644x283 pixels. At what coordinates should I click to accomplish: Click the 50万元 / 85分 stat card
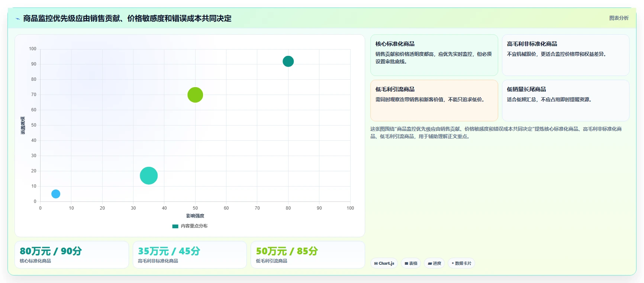(x=307, y=255)
